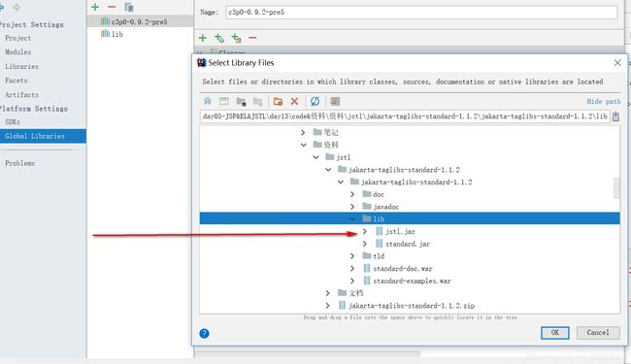Collapse the jstl folder
The image size is (631, 364).
(315, 157)
